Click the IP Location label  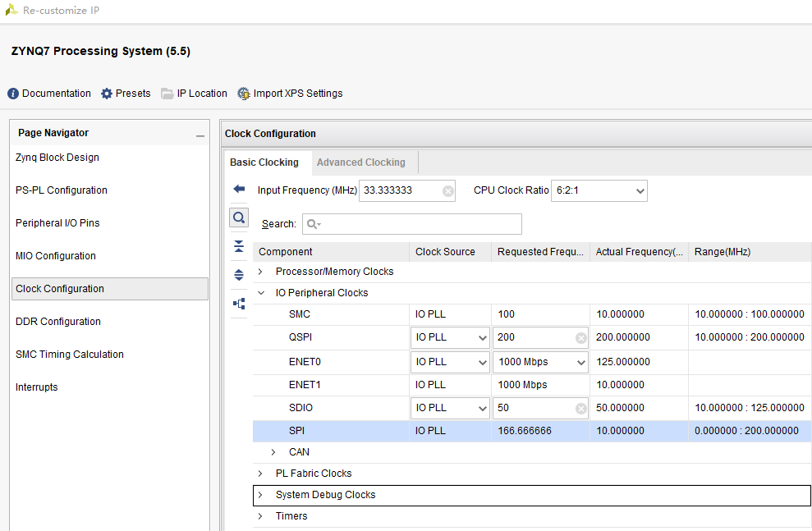click(202, 94)
